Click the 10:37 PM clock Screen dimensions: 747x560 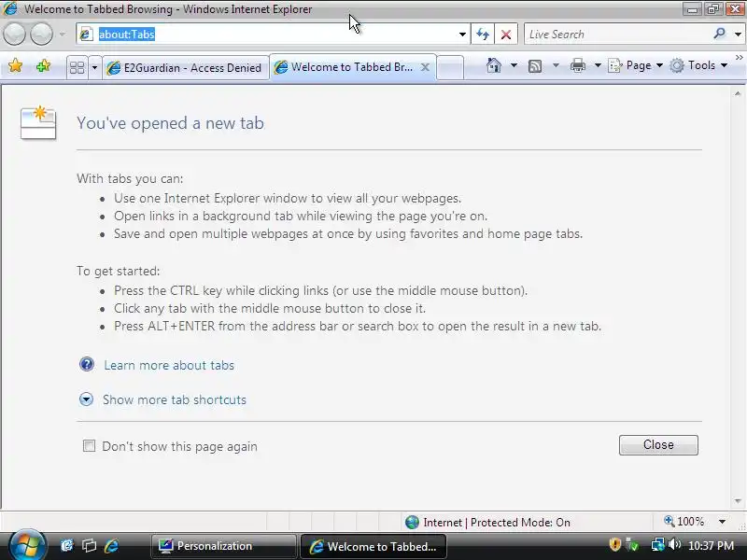click(x=712, y=545)
